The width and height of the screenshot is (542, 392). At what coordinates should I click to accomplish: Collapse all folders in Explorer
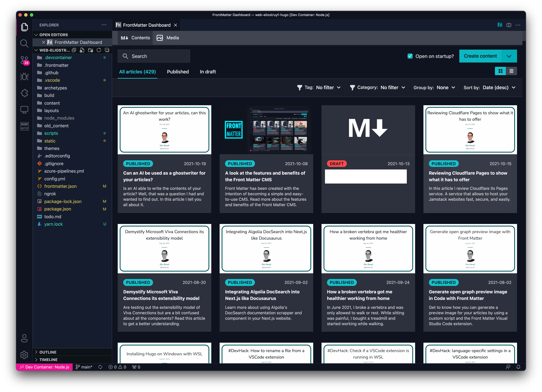click(107, 50)
